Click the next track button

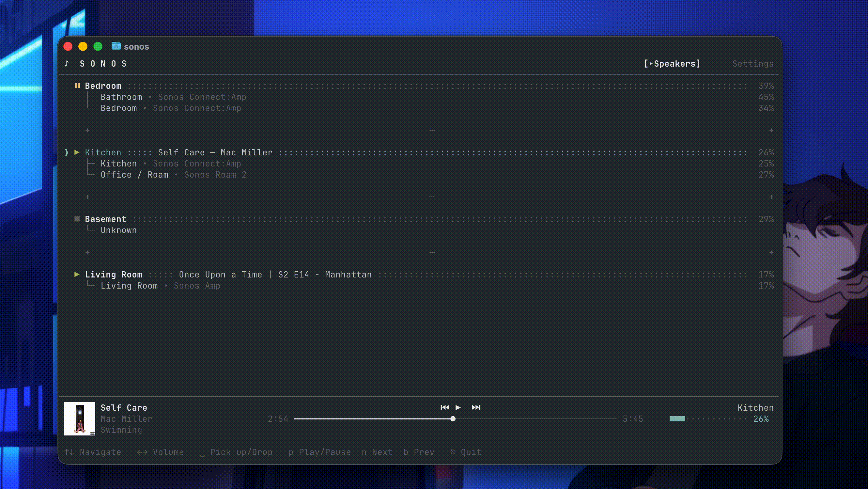tap(476, 407)
